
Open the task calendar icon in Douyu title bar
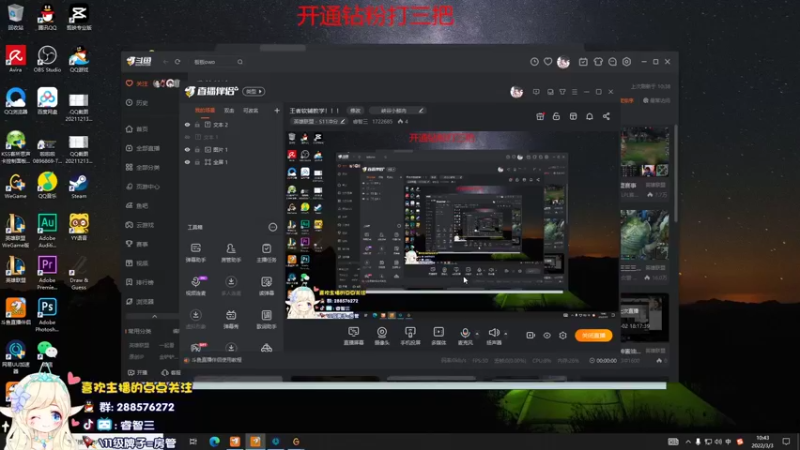coord(583,62)
